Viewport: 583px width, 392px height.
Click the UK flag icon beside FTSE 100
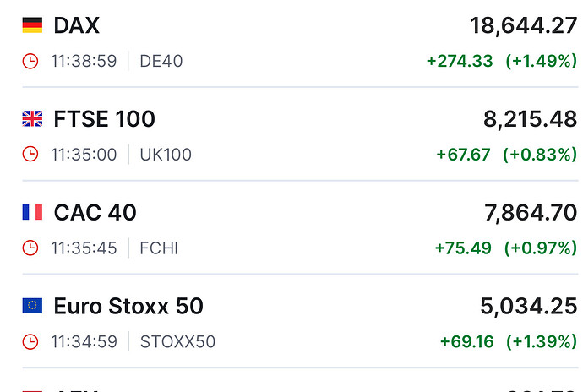tap(32, 119)
